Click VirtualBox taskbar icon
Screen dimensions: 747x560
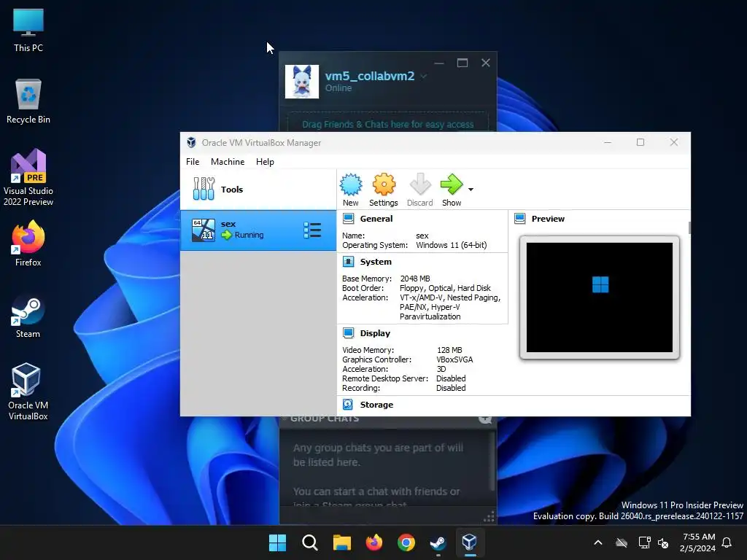(470, 542)
